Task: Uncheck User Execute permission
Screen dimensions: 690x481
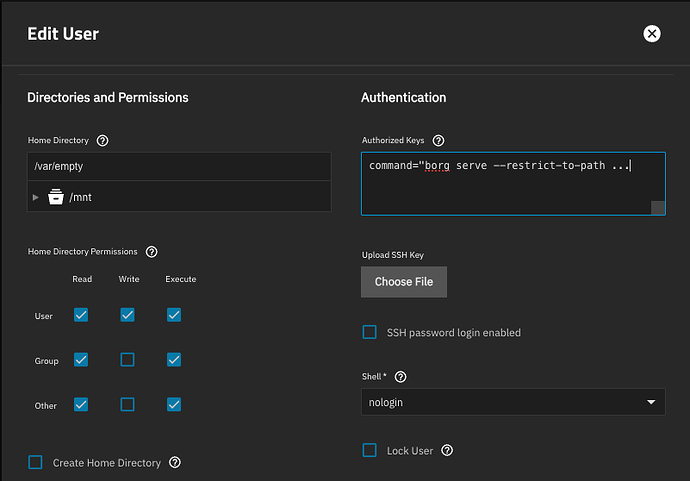Action: click(x=174, y=315)
